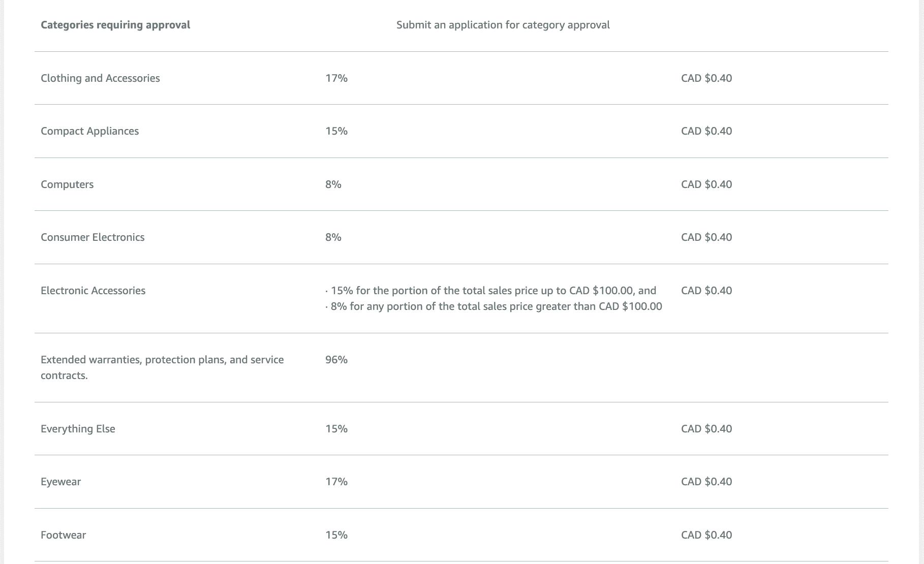Click the Consumer Electronics category label
Viewport: 924px width, 564px height.
point(93,237)
